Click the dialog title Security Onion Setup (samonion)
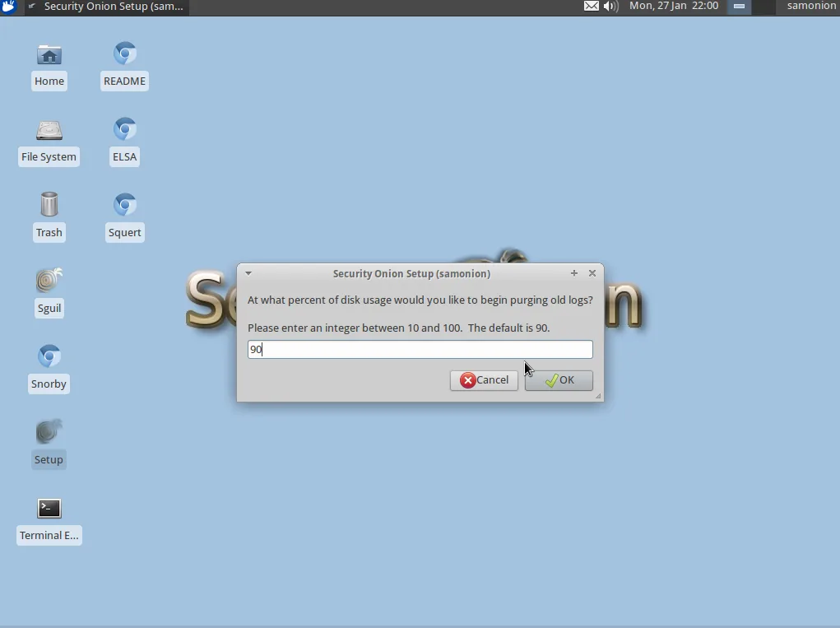840x628 pixels. click(x=411, y=274)
